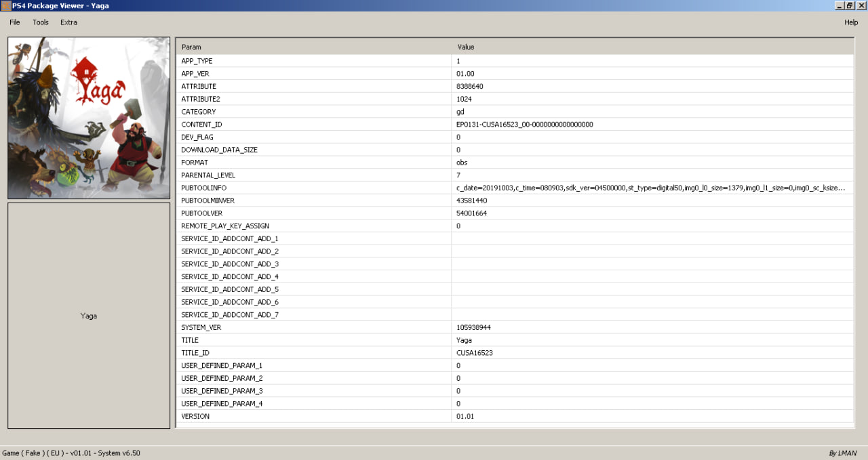This screenshot has width=868, height=460.
Task: Select the SERVICE_ID_ADDCONT_ADD_3 row
Action: pyautogui.click(x=515, y=264)
